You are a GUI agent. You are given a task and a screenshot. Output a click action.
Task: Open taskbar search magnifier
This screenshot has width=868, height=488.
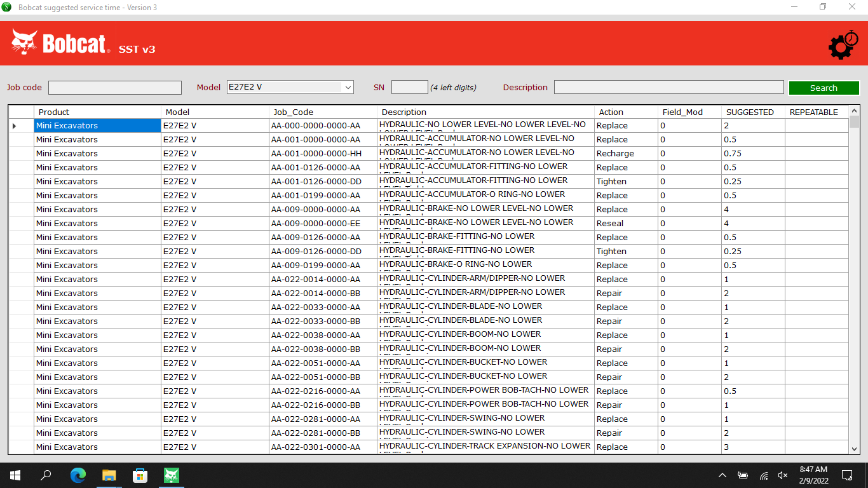[x=46, y=475]
